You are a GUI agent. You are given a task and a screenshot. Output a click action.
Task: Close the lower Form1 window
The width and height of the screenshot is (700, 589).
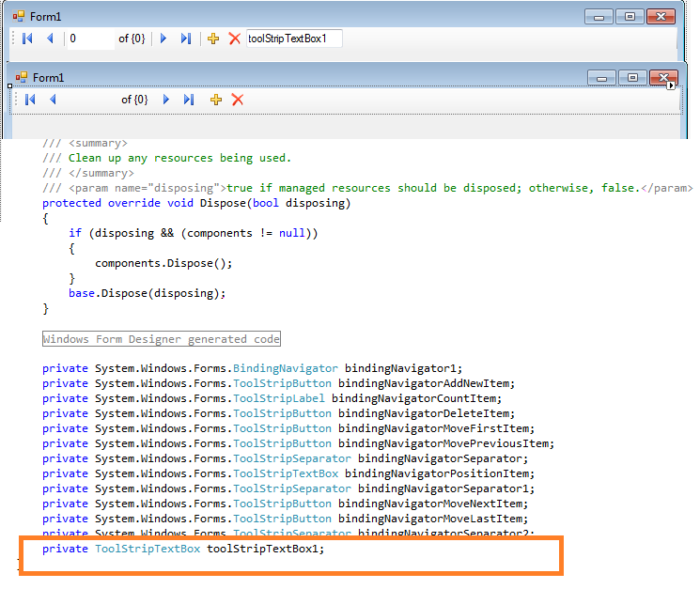(664, 78)
